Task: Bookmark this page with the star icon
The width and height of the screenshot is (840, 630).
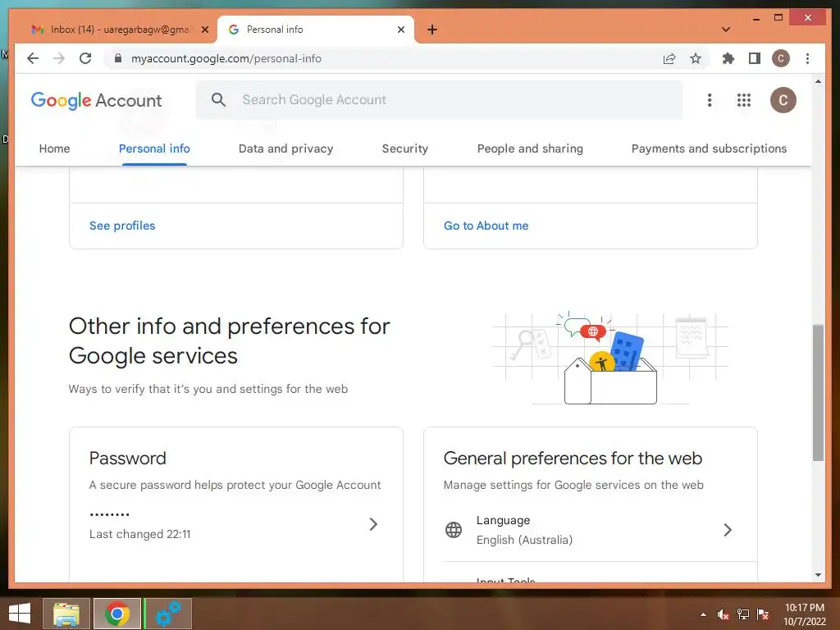Action: coord(696,58)
